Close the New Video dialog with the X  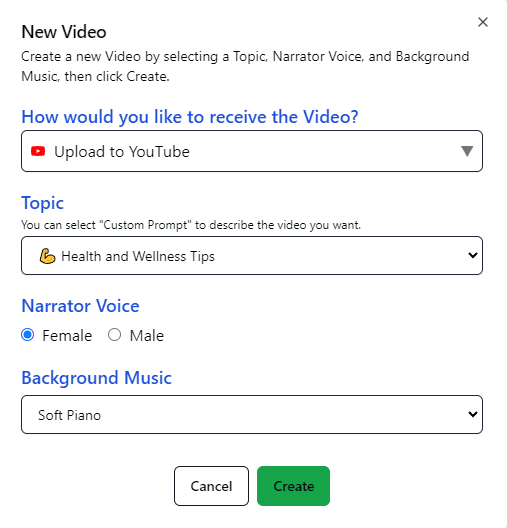coord(483,22)
